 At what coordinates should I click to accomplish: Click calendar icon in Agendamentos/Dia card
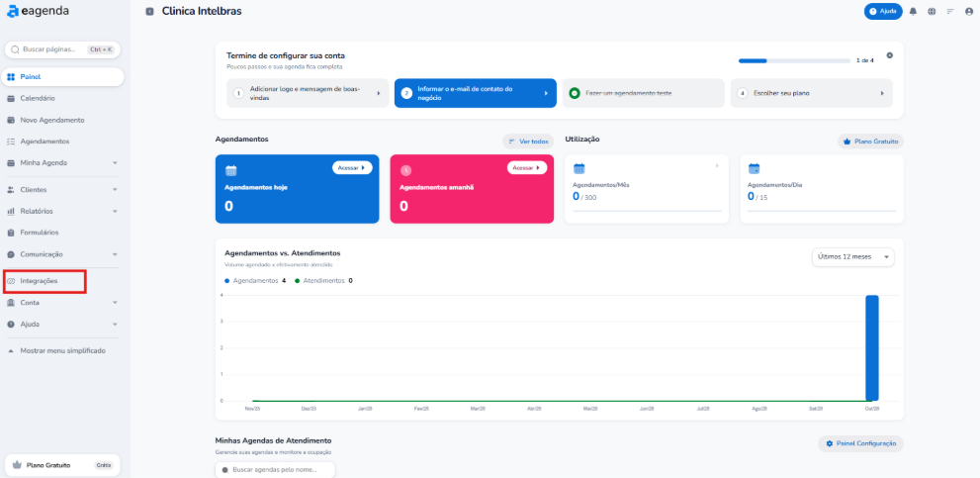(754, 168)
